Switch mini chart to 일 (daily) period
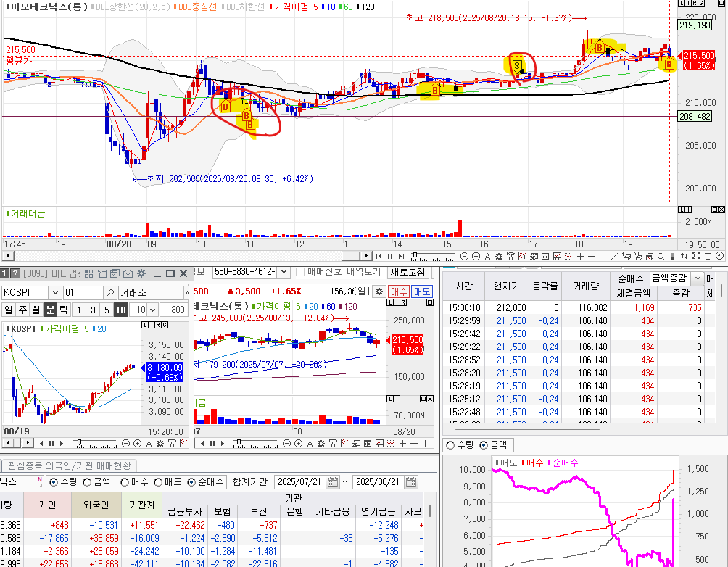 pyautogui.click(x=9, y=310)
